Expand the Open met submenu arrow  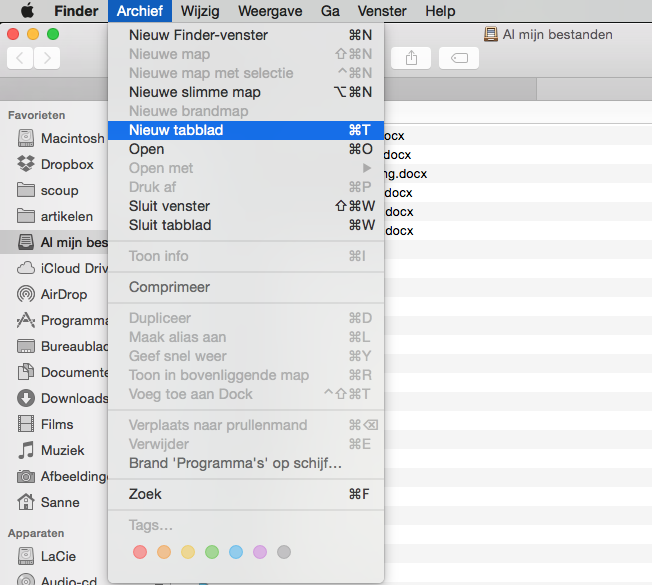tap(366, 168)
